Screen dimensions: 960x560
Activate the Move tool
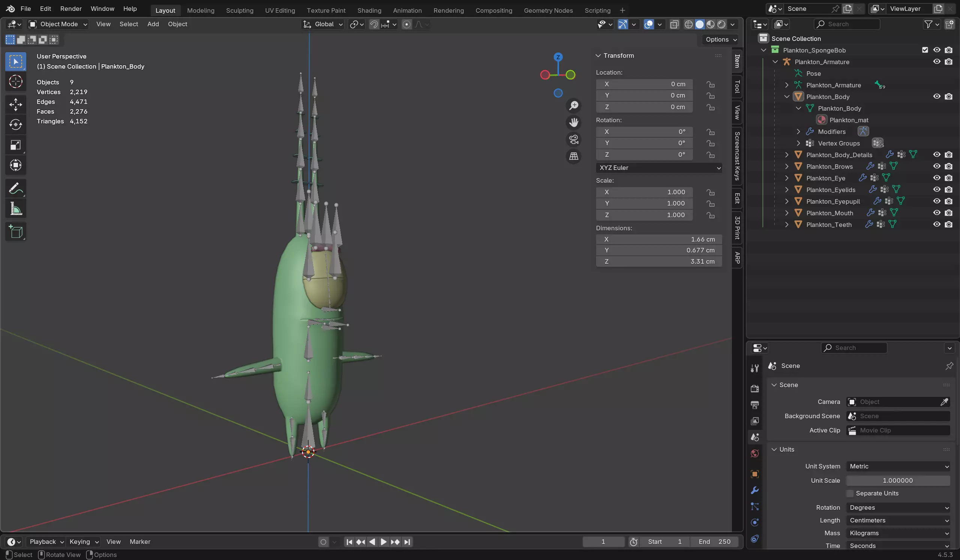click(x=16, y=104)
